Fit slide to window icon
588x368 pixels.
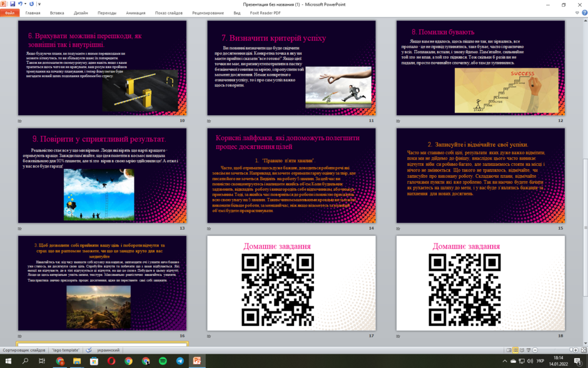584,350
